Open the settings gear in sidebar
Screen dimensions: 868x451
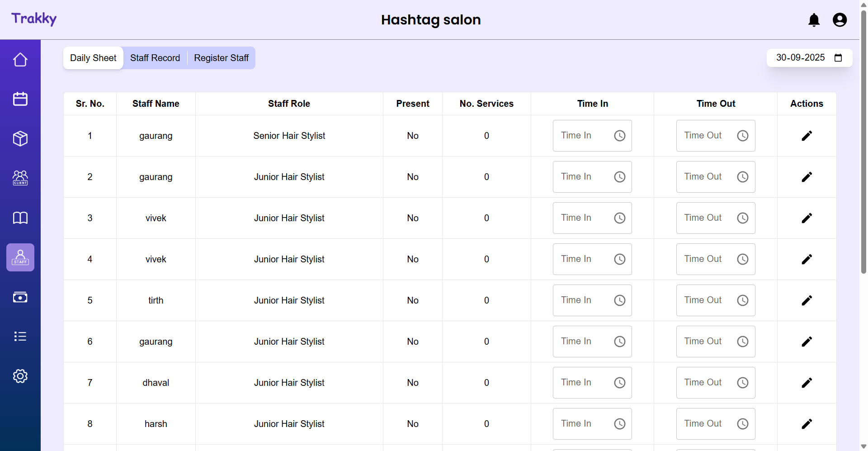coord(20,376)
